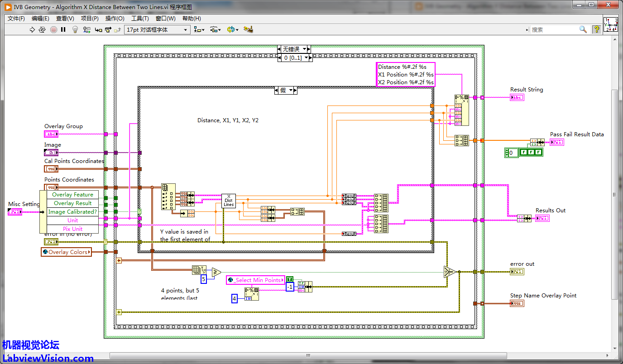
Task: Click the Step Into debugging icon
Action: pos(98,29)
